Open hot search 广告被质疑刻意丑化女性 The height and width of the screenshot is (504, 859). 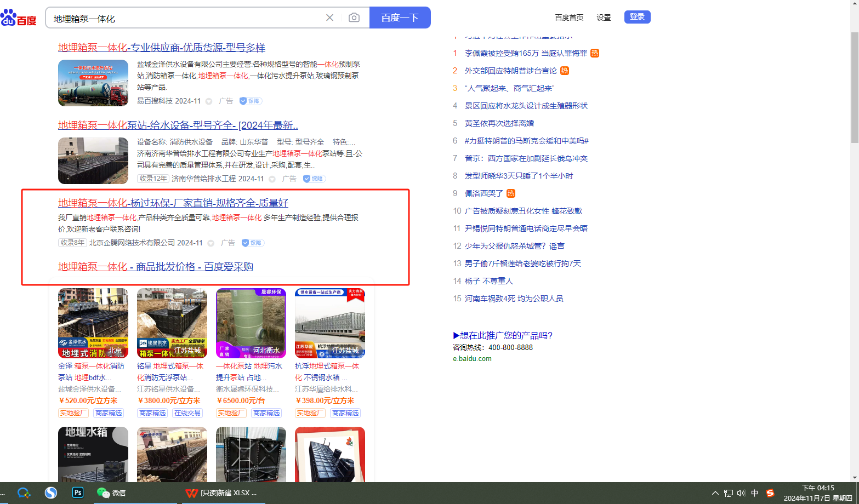tap(524, 211)
